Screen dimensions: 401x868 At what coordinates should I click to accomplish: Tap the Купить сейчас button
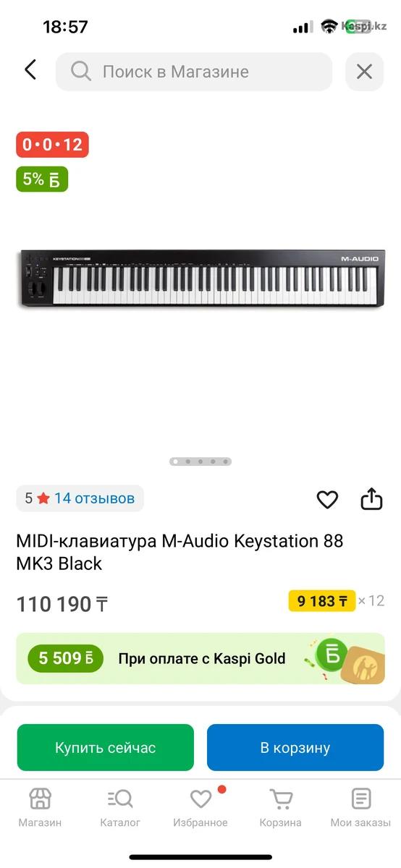(x=106, y=748)
